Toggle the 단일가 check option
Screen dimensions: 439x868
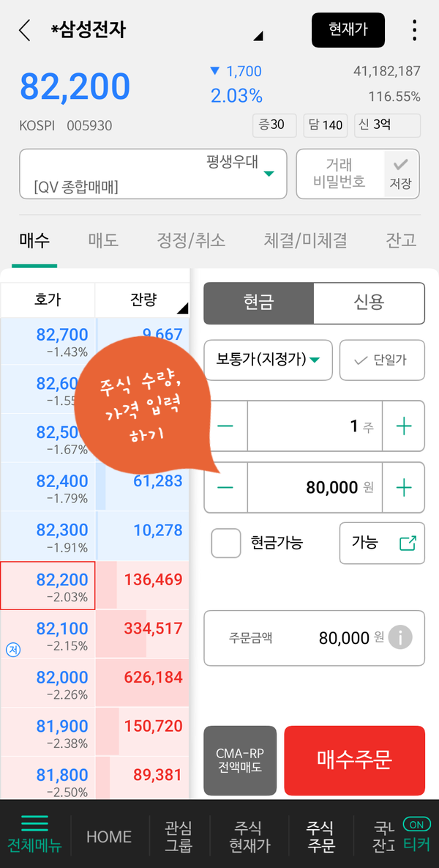click(382, 360)
